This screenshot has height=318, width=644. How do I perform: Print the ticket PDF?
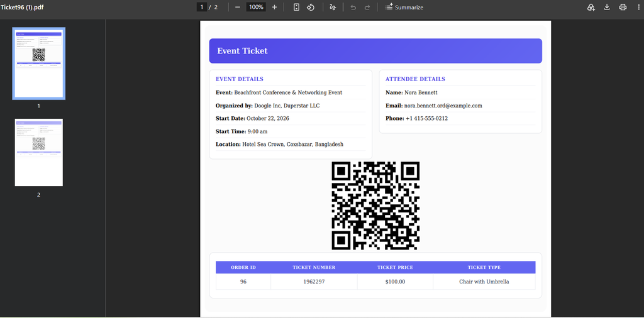pyautogui.click(x=623, y=7)
